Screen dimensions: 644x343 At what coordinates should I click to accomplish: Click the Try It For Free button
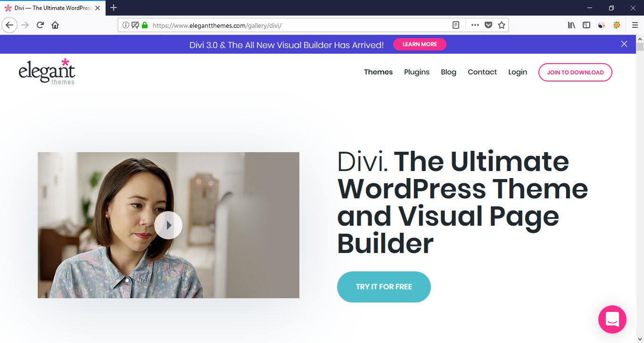pyautogui.click(x=384, y=286)
